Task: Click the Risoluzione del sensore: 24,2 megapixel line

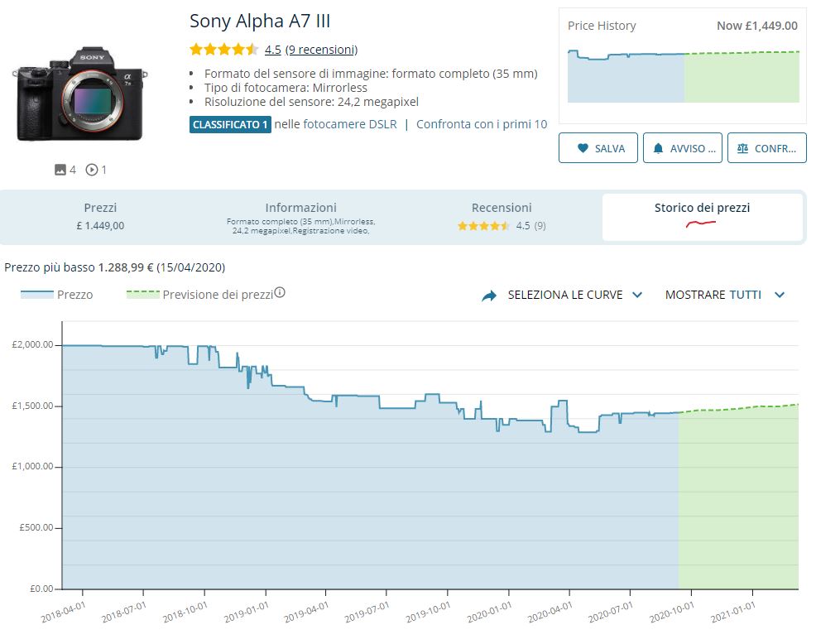Action: click(311, 102)
